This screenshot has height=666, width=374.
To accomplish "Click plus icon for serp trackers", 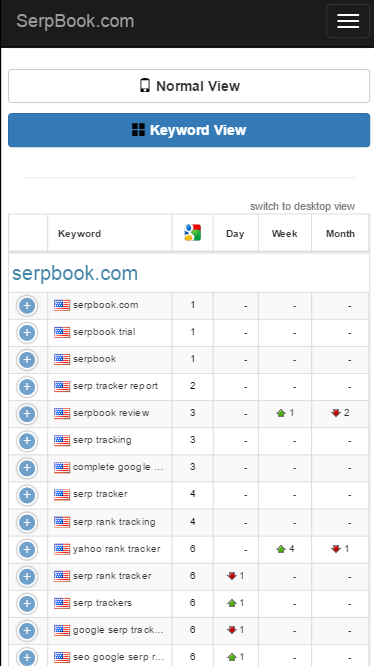I will pyautogui.click(x=27, y=603).
